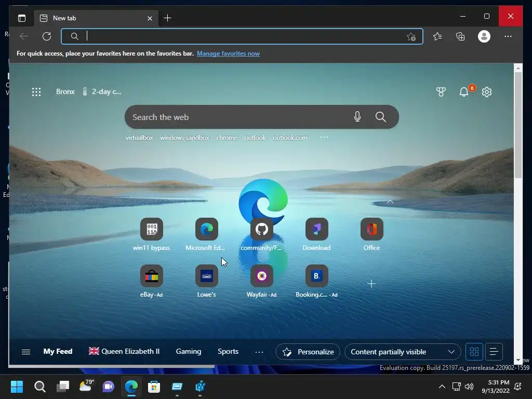
Task: Open Wayfair ad quick link
Action: (x=262, y=281)
